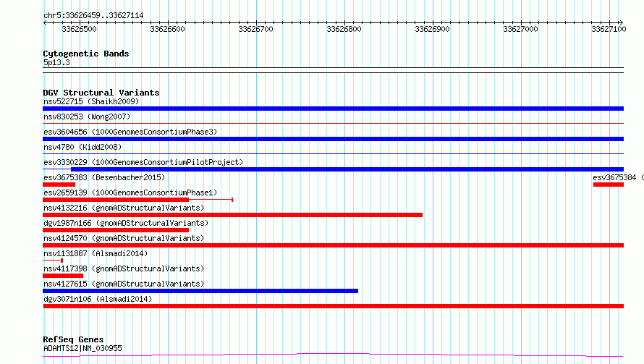Click variant label esv3330229 (1000GenomesConsortiumPilotProject)
The width and height of the screenshot is (644, 364).
(143, 162)
